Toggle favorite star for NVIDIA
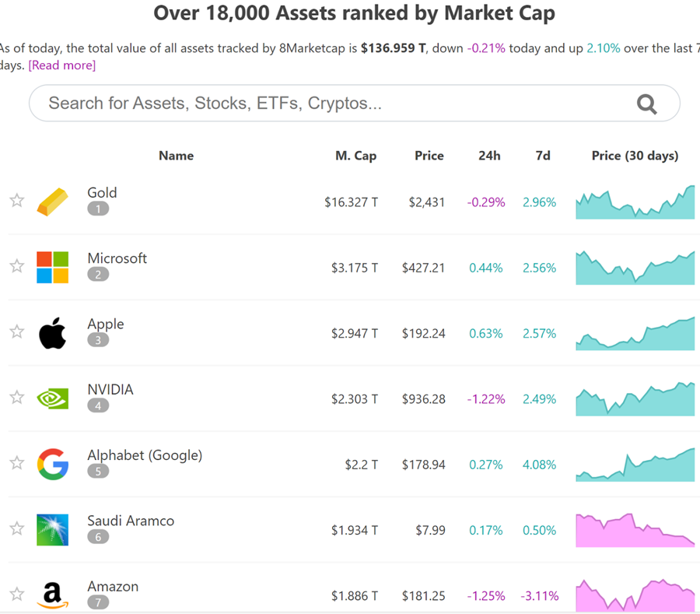 pos(17,398)
